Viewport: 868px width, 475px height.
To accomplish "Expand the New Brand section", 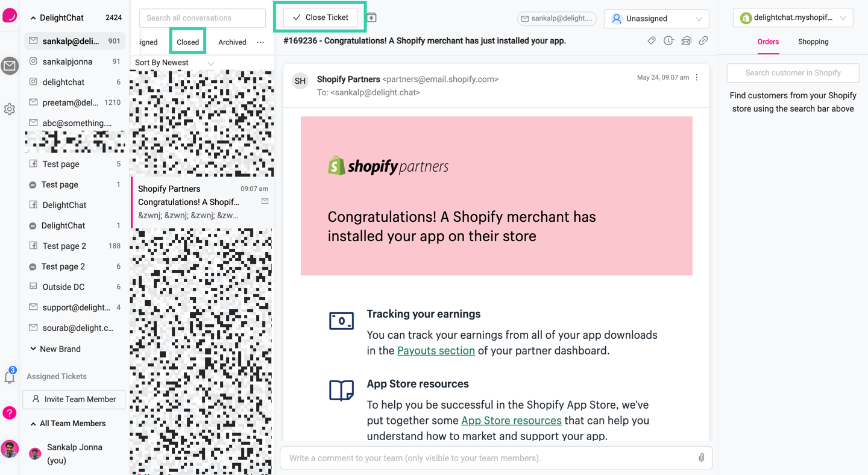I will [33, 349].
